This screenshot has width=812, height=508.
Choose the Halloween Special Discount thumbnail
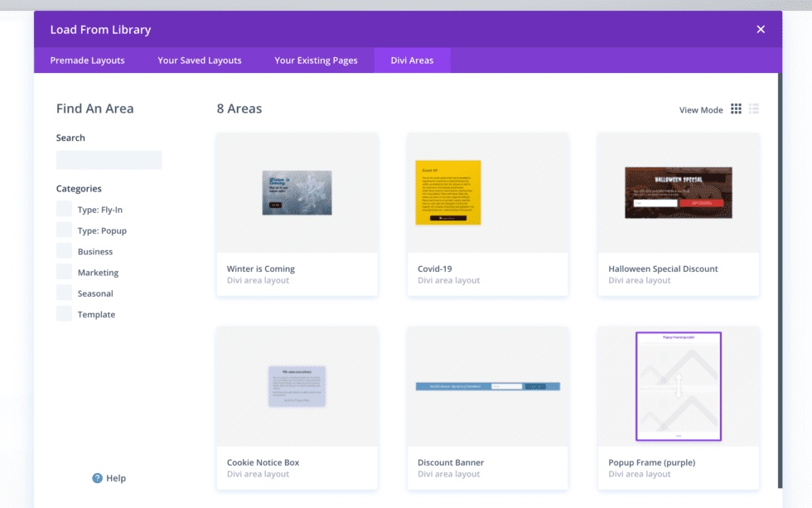[x=679, y=192]
